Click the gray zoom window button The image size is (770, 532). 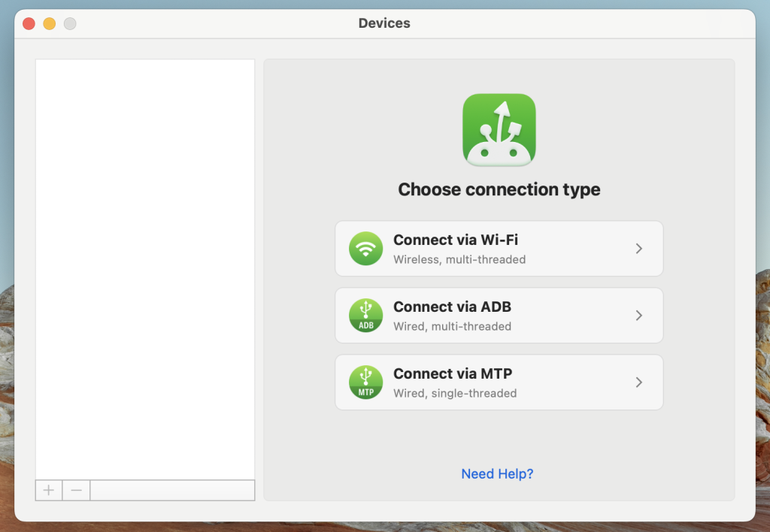pyautogui.click(x=70, y=23)
